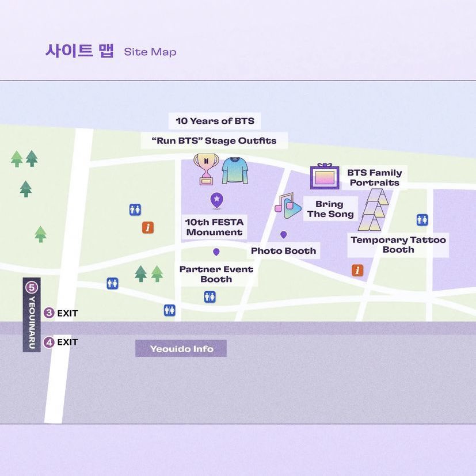Select the three tents icon
This screenshot has width=476, height=476.
coord(373,210)
